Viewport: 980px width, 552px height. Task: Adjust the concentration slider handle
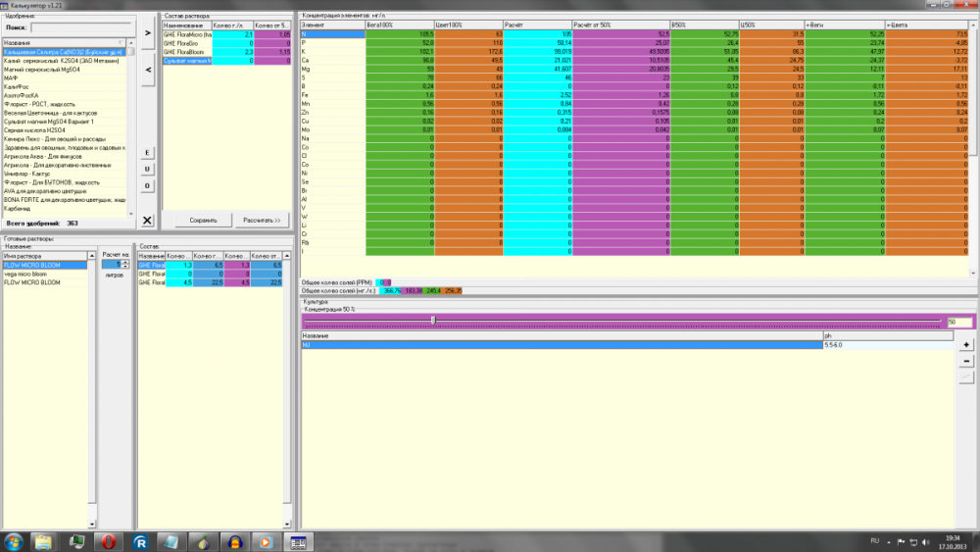433,321
